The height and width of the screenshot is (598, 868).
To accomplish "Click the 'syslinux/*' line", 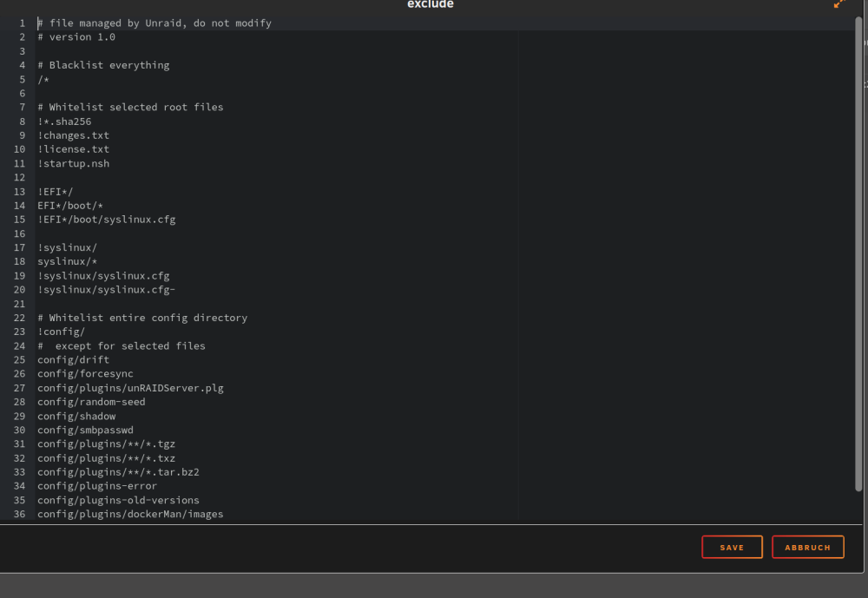I will pos(68,261).
